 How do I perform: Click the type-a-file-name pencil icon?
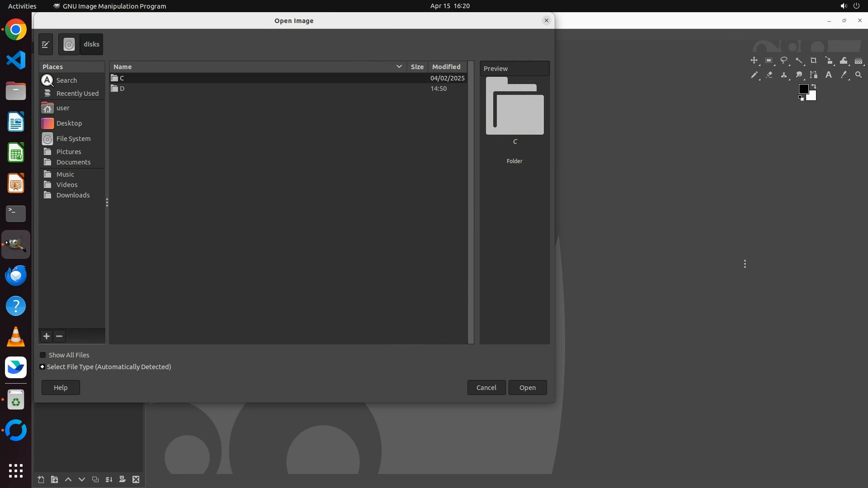[46, 44]
